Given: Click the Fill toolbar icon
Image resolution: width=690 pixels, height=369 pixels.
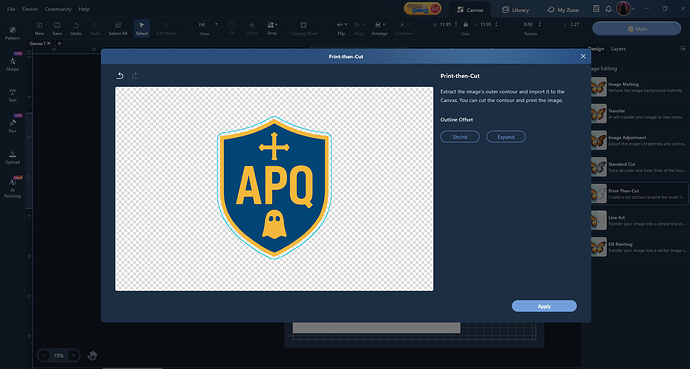Looking at the screenshot, I should [x=231, y=29].
